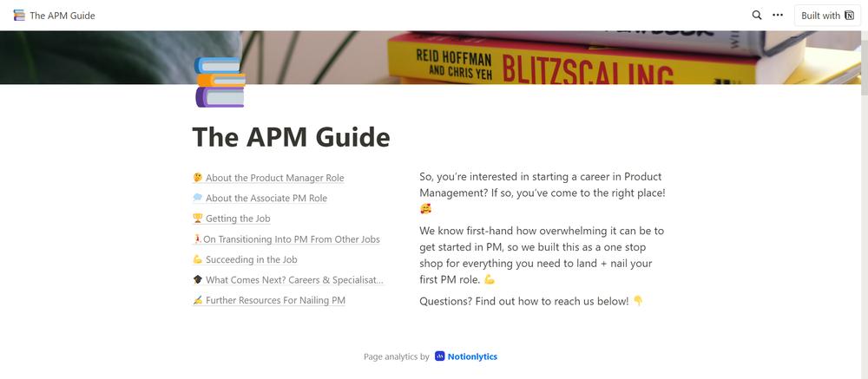The image size is (868, 379).
Task: Click the Notion logo in Built with button
Action: pos(849,16)
